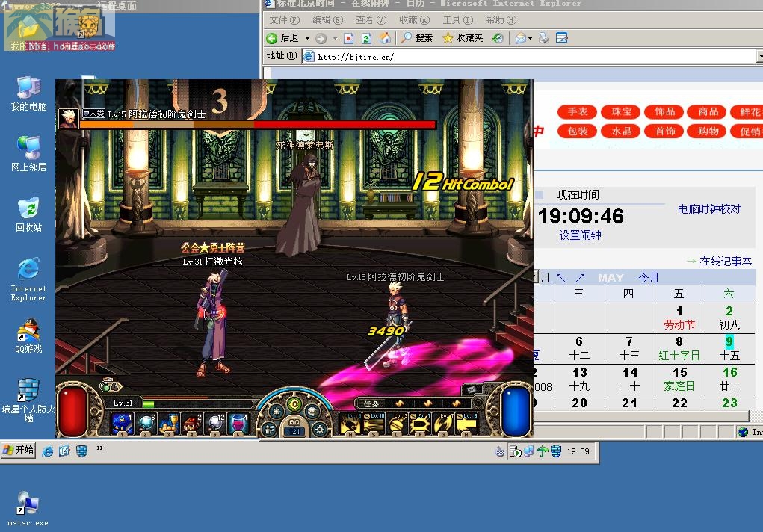This screenshot has height=532, width=763.
Task: Click the boss portrait at top of game
Action: [x=69, y=118]
